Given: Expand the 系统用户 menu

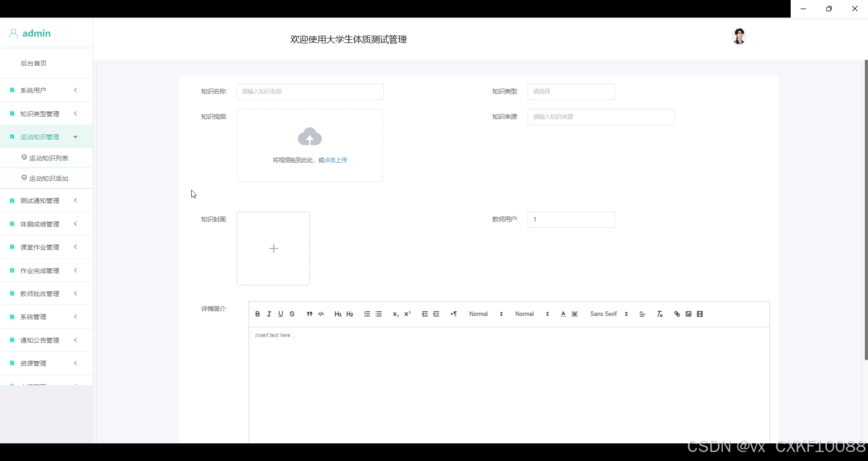Looking at the screenshot, I should 46,90.
